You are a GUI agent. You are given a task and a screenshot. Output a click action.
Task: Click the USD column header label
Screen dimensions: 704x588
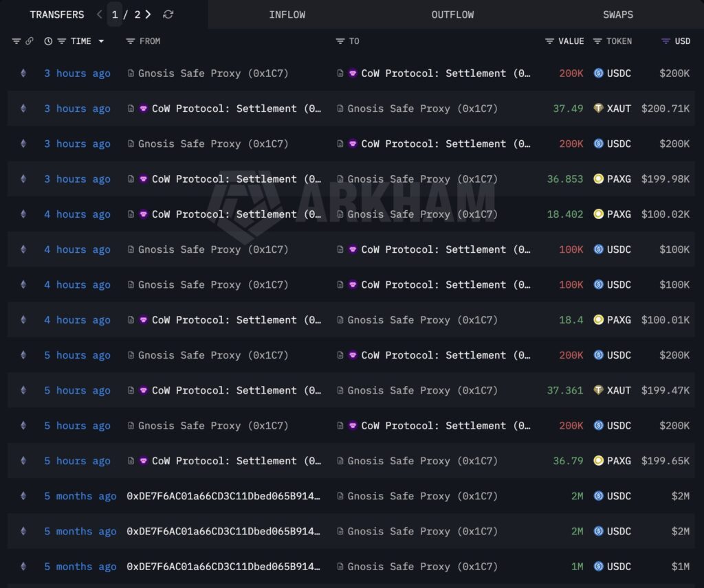683,41
